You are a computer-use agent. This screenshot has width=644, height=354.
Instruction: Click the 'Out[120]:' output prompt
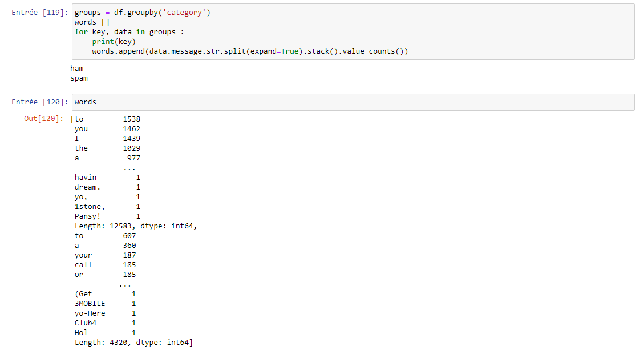43,119
